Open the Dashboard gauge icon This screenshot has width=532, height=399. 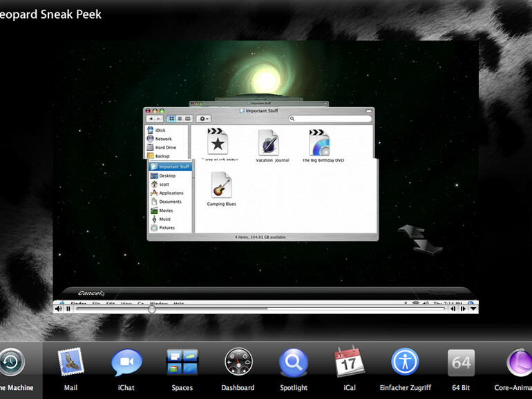[238, 362]
